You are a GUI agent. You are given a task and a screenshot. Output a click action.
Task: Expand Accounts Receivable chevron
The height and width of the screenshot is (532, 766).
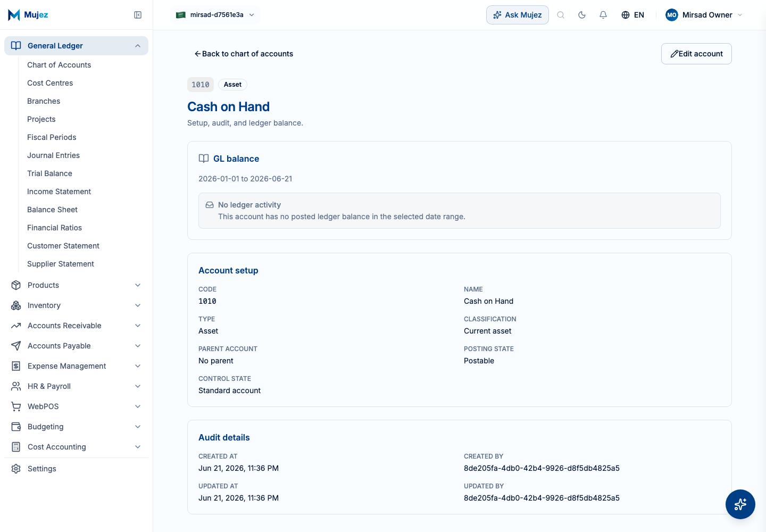(x=138, y=326)
